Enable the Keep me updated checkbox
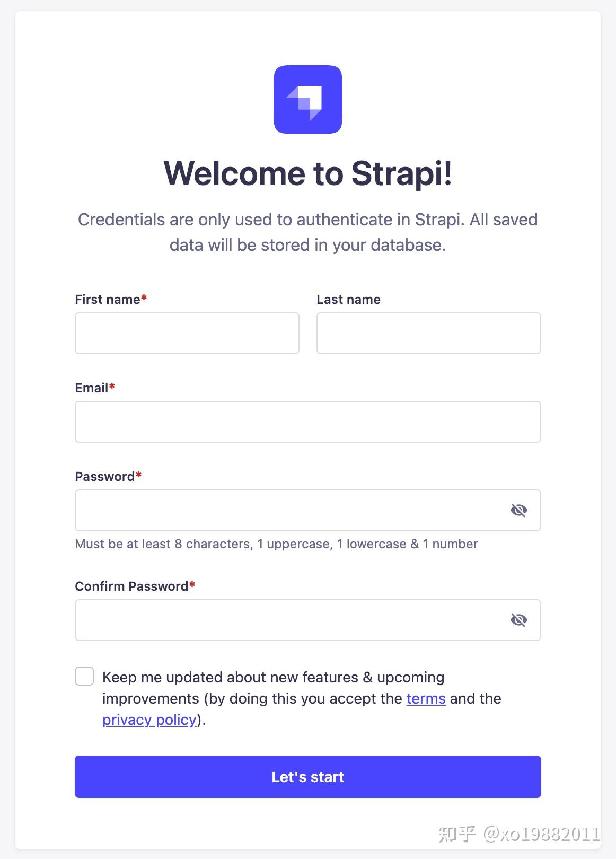The width and height of the screenshot is (616, 859). coord(84,677)
